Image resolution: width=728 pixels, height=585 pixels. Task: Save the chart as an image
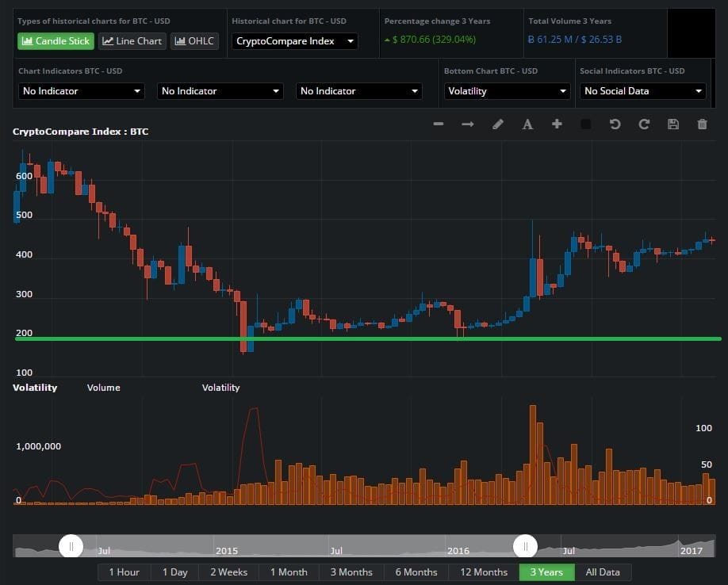point(673,124)
